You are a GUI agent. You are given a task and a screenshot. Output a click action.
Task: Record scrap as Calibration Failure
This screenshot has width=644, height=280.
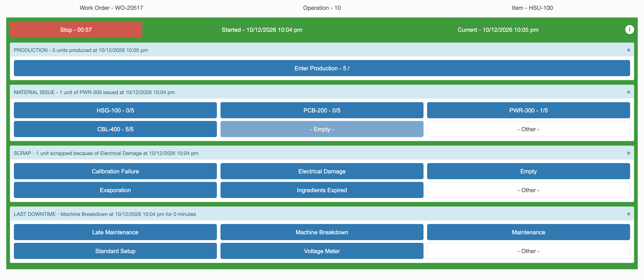coord(115,171)
